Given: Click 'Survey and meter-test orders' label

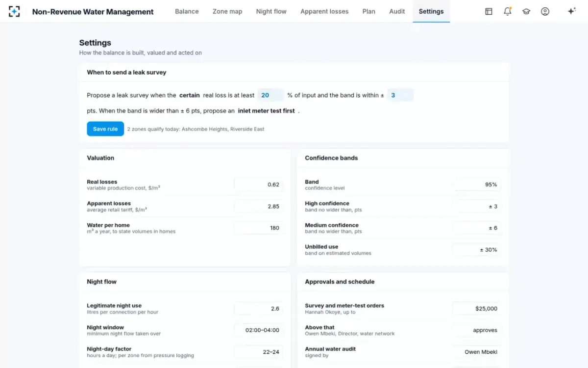Looking at the screenshot, I should [344, 305].
